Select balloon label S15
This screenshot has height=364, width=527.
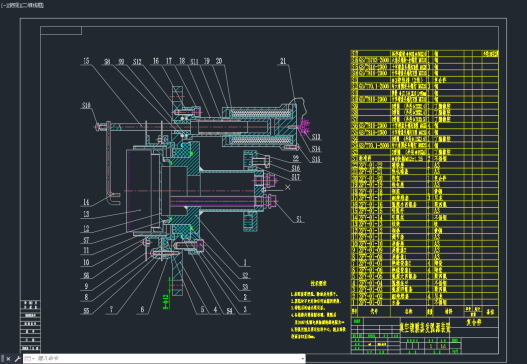[x=316, y=159]
